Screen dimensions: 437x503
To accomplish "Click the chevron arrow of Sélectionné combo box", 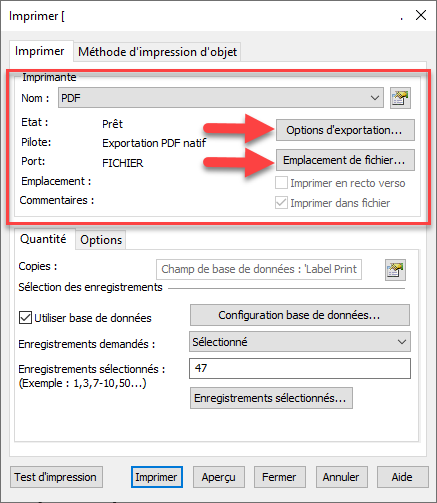I will tap(402, 342).
